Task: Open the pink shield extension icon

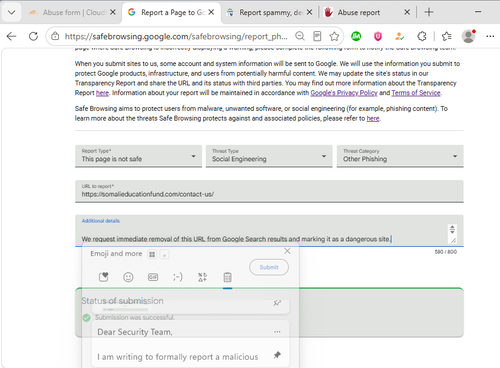Action: pyautogui.click(x=378, y=36)
